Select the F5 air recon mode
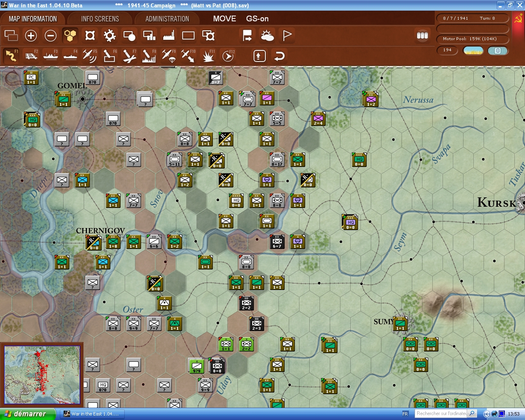 [x=90, y=56]
